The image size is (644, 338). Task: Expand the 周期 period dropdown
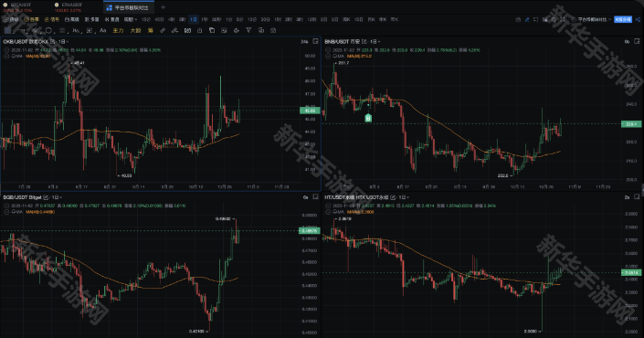[x=131, y=19]
